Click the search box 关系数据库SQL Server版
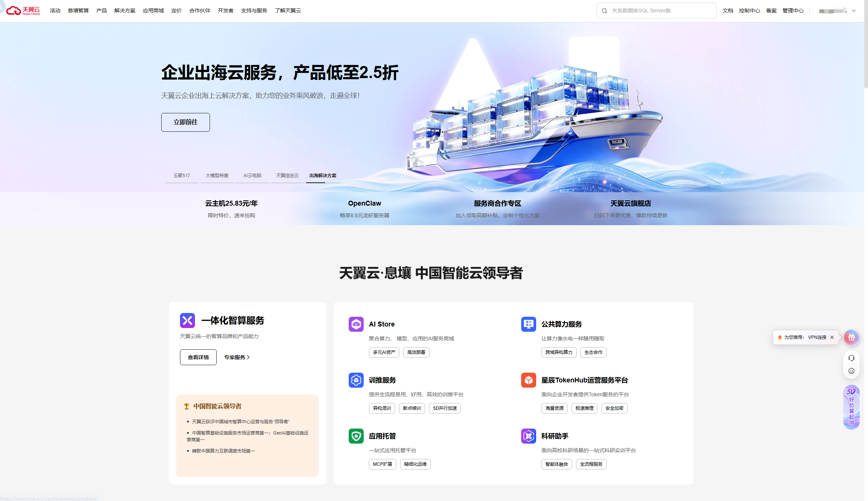 pos(656,11)
